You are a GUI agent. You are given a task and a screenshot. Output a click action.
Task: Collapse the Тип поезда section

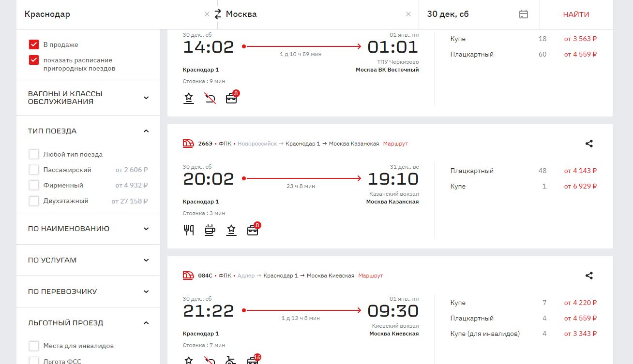pyautogui.click(x=146, y=131)
